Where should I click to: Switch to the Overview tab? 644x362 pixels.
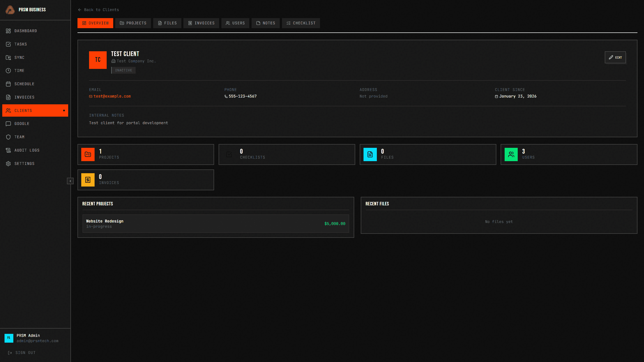(95, 23)
